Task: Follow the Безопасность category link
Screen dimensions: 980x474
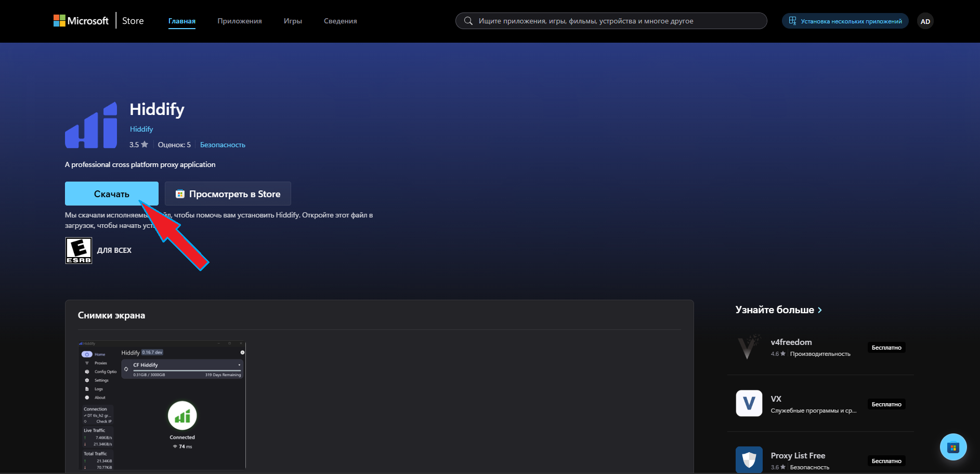Action: click(223, 145)
